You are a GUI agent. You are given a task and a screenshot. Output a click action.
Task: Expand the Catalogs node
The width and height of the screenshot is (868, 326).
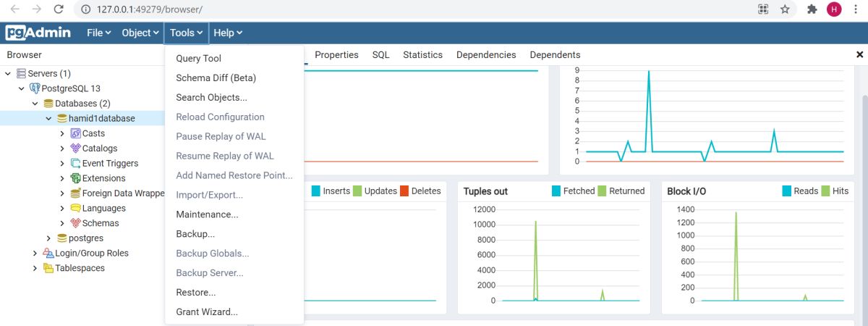62,149
